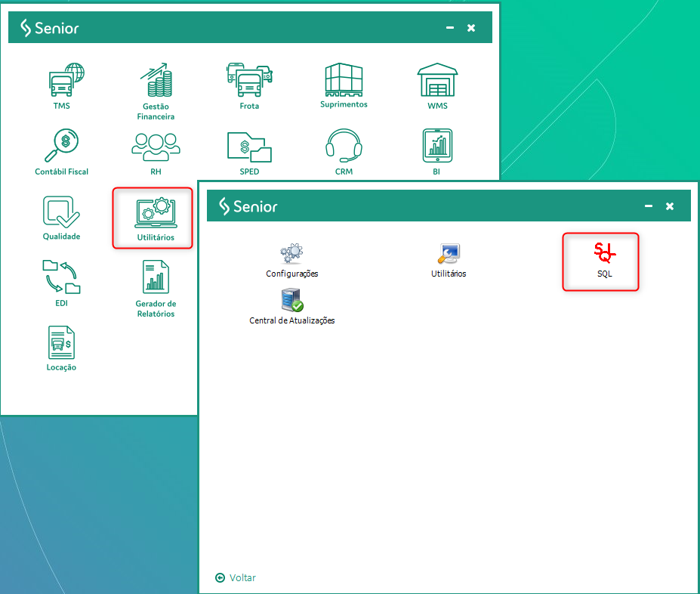This screenshot has height=594, width=700.
Task: Launch Gerador de Relatórios
Action: coord(156,289)
